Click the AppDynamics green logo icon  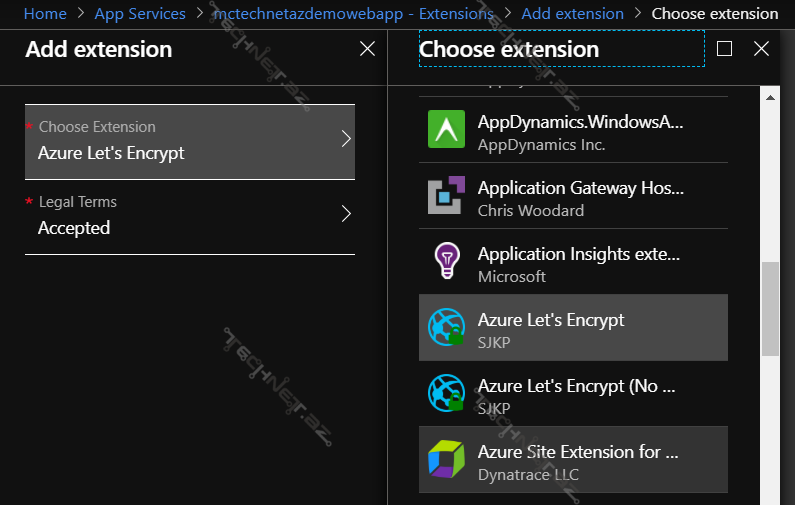(x=446, y=130)
